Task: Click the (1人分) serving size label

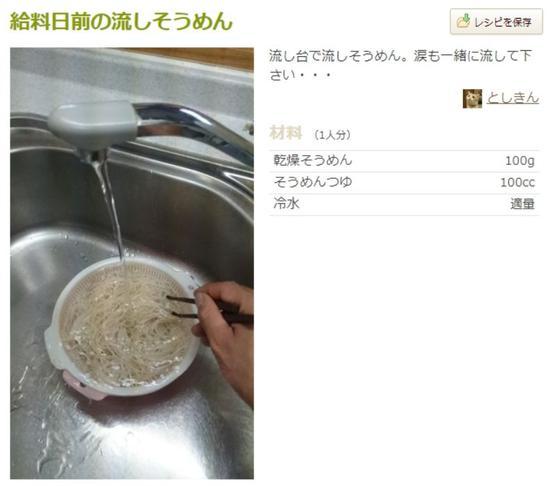Action: pos(332,135)
